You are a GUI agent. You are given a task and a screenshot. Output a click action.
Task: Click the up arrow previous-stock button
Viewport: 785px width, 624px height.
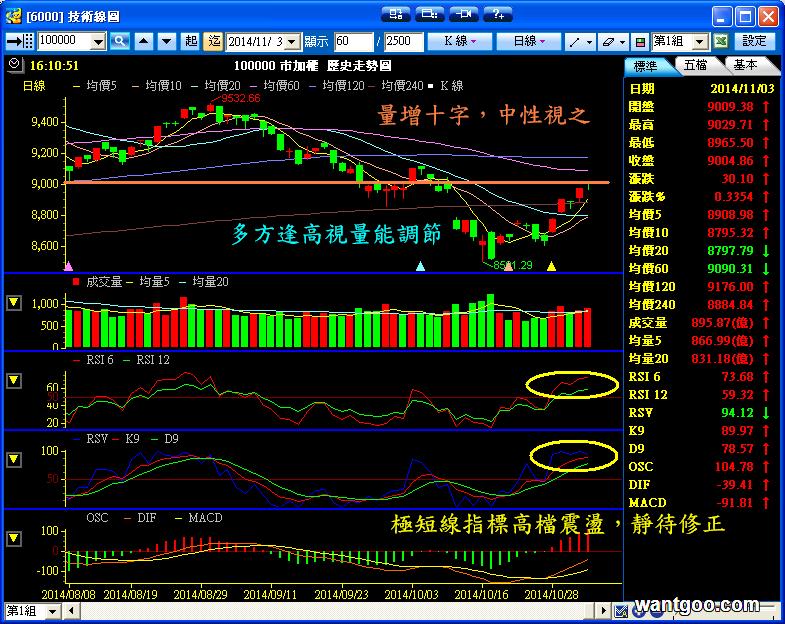click(144, 41)
